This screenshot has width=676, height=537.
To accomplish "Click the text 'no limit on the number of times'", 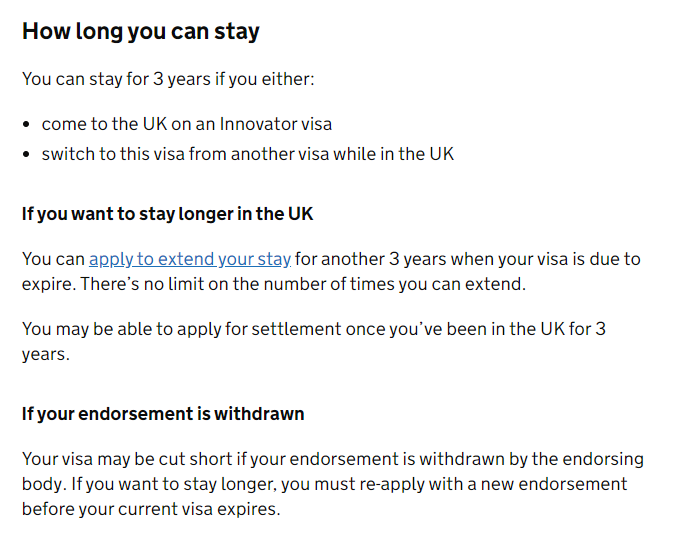I will [x=269, y=284].
